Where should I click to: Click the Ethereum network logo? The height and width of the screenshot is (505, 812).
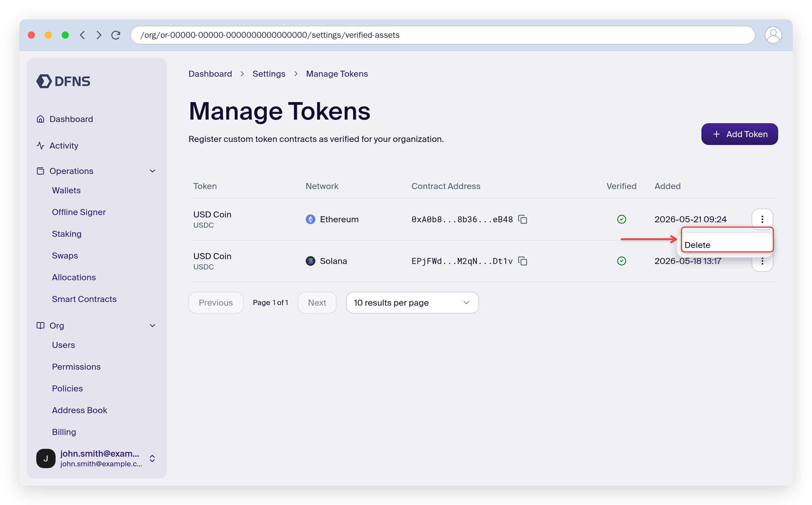pyautogui.click(x=311, y=220)
